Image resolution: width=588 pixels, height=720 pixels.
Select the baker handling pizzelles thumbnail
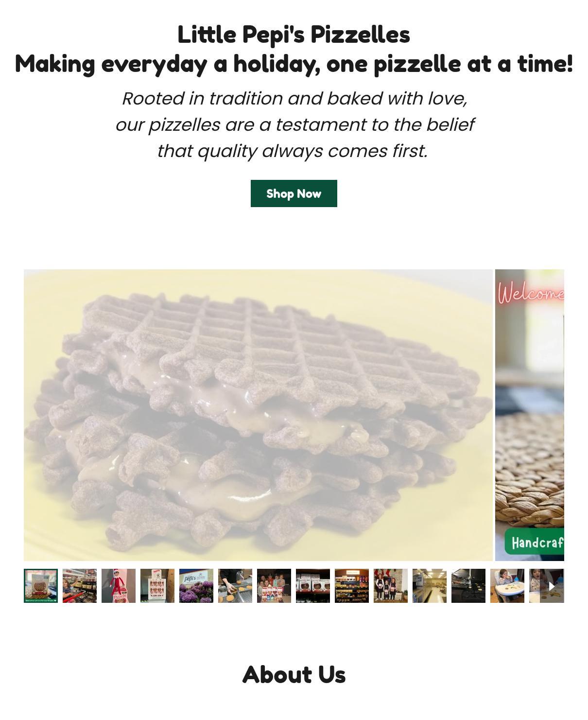click(x=235, y=586)
